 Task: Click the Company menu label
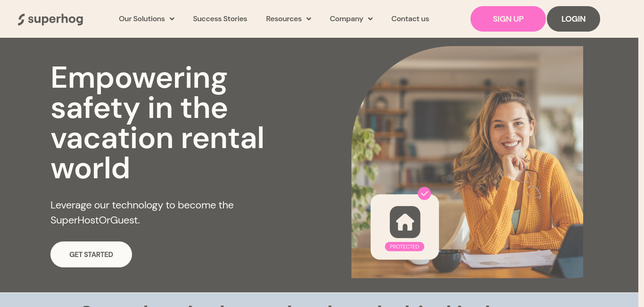(x=347, y=19)
